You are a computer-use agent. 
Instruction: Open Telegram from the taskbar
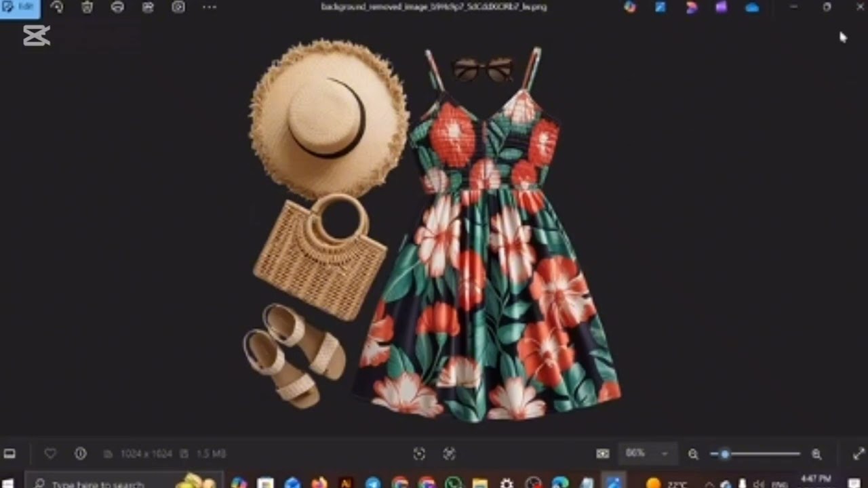tap(373, 483)
